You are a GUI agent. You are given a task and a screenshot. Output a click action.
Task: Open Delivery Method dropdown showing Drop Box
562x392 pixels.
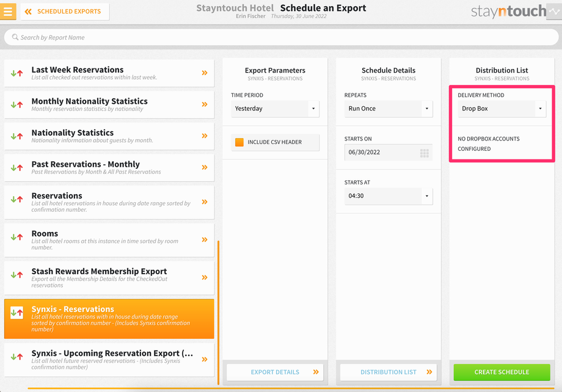click(x=502, y=109)
